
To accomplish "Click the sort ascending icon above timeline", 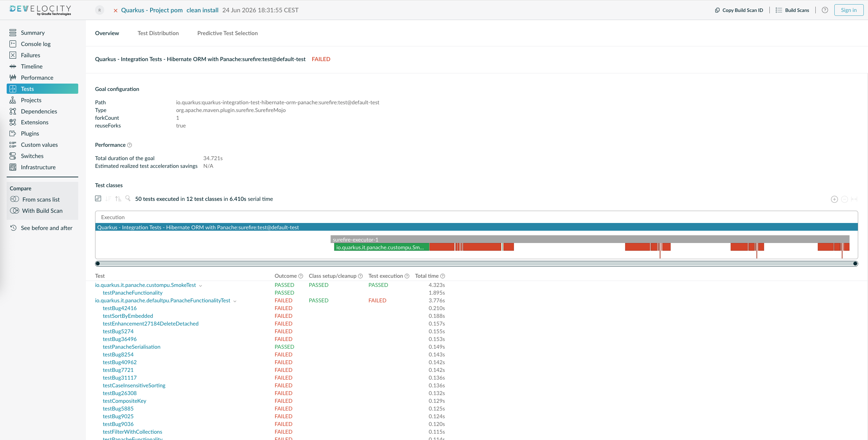I will click(118, 198).
